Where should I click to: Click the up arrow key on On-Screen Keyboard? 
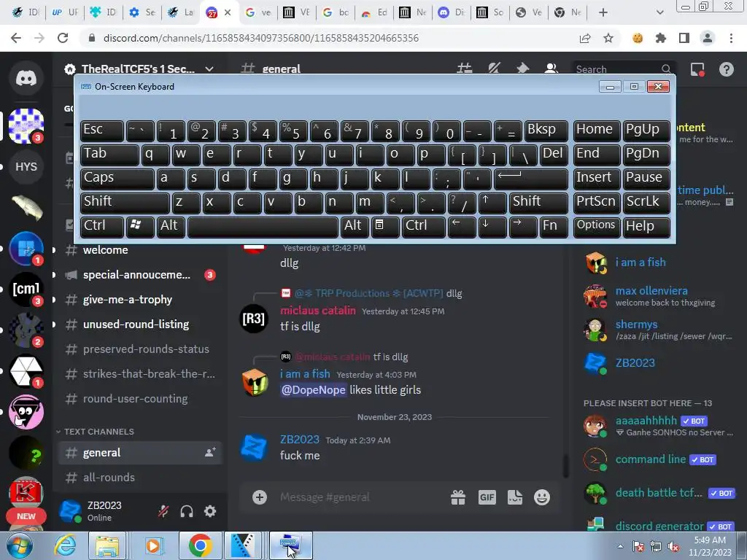click(x=492, y=202)
